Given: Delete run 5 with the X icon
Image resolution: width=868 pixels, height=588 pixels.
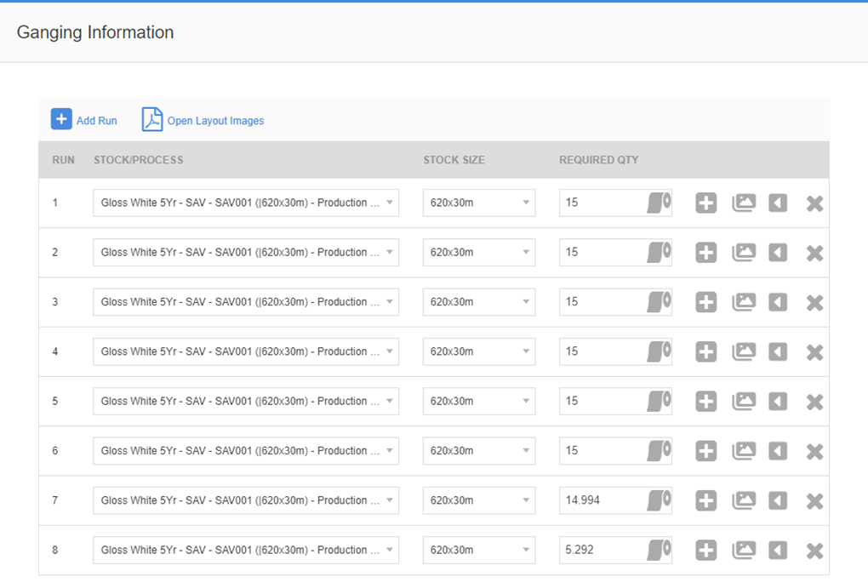Looking at the screenshot, I should [x=814, y=402].
